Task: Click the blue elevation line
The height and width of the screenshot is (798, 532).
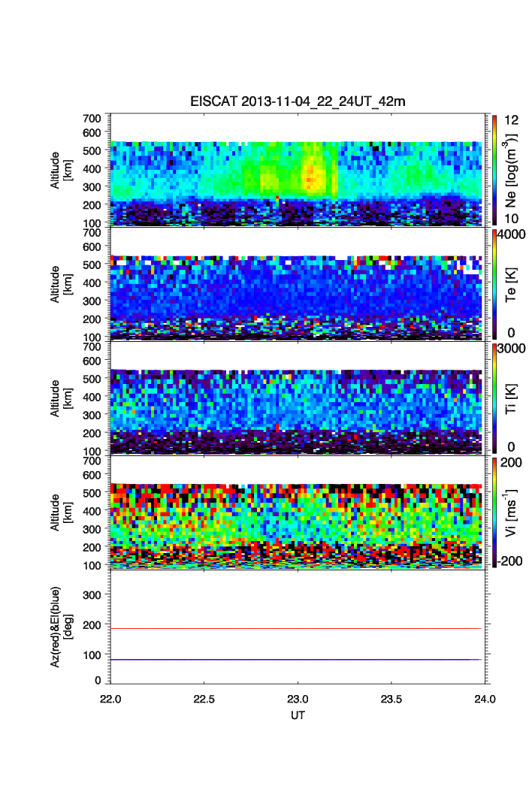Action: [296, 660]
